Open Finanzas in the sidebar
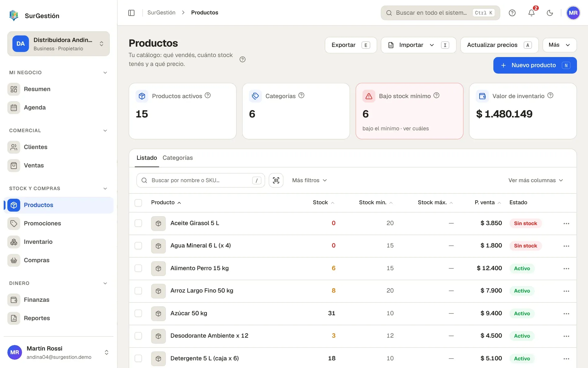The height and width of the screenshot is (368, 588). (x=58, y=300)
